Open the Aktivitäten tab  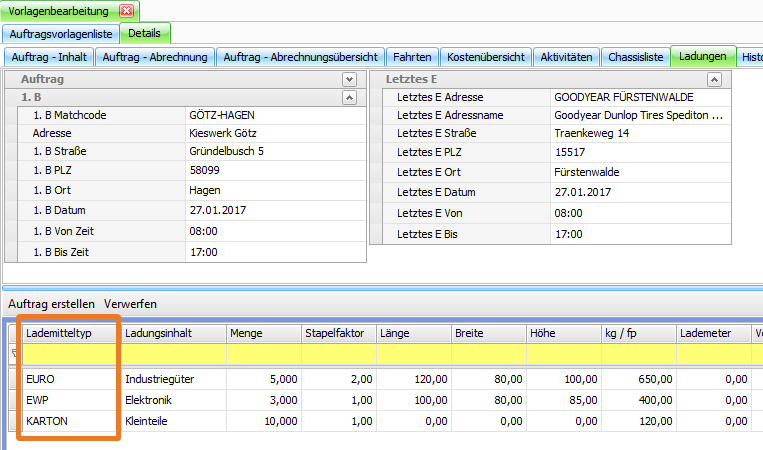click(x=566, y=57)
